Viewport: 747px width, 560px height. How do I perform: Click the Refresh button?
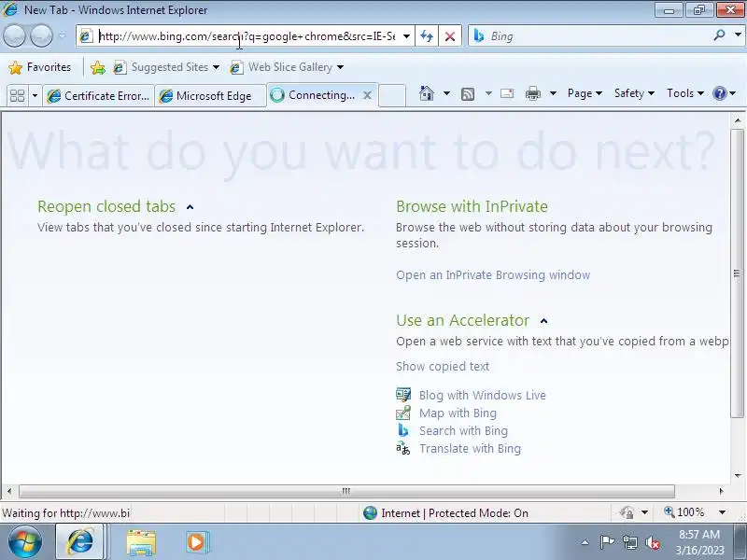427,36
